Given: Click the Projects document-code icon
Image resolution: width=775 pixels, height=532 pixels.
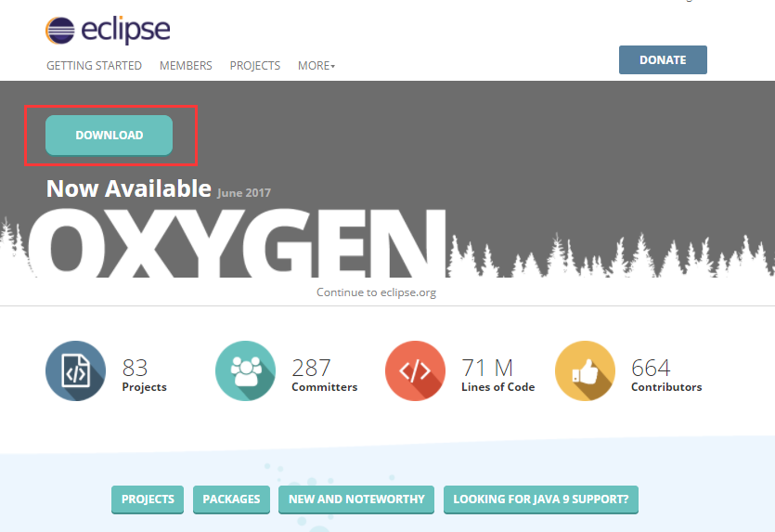Looking at the screenshot, I should (75, 370).
